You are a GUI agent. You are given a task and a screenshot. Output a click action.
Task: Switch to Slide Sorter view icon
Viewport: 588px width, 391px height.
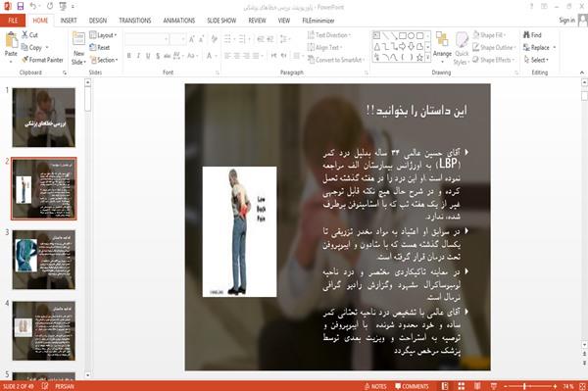pos(462,386)
